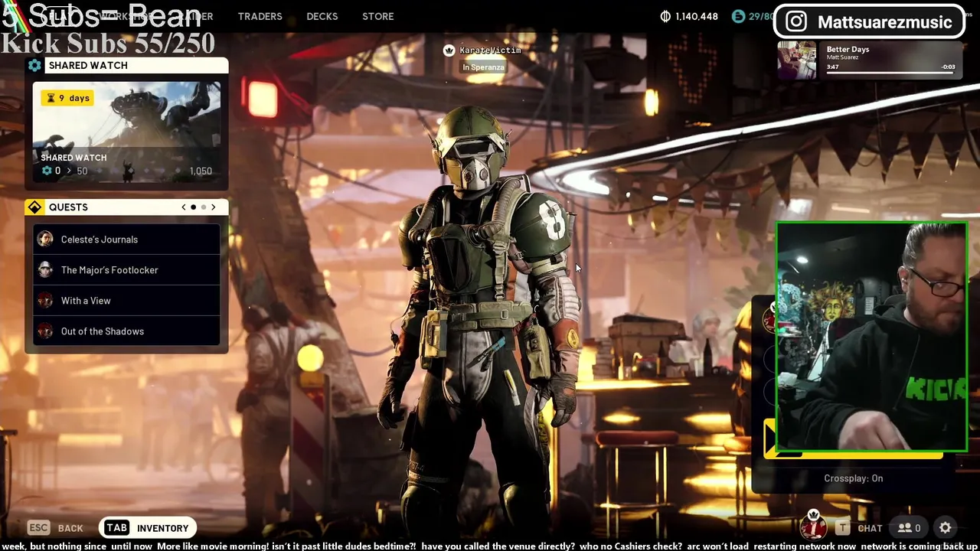
Task: Click the small cog beside Shared Watch progress 0
Action: (x=47, y=171)
